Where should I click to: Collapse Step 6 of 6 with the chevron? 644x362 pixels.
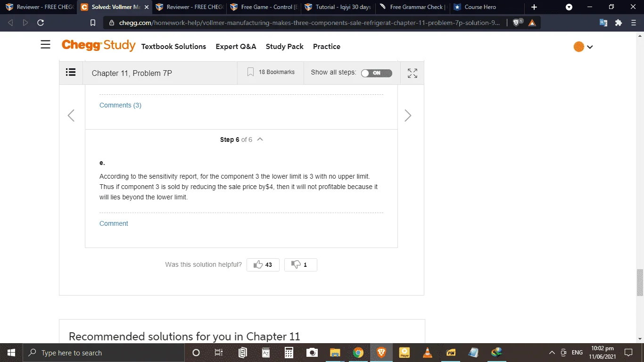(260, 140)
